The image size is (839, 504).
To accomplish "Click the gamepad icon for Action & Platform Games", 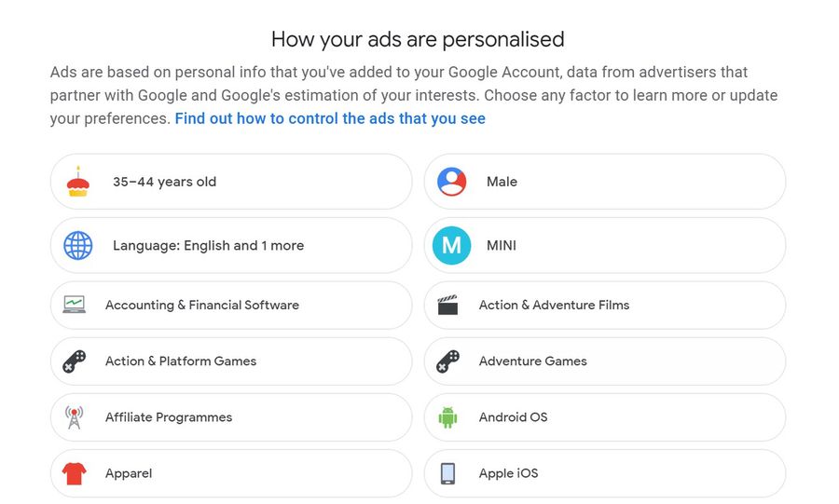I will click(x=75, y=361).
